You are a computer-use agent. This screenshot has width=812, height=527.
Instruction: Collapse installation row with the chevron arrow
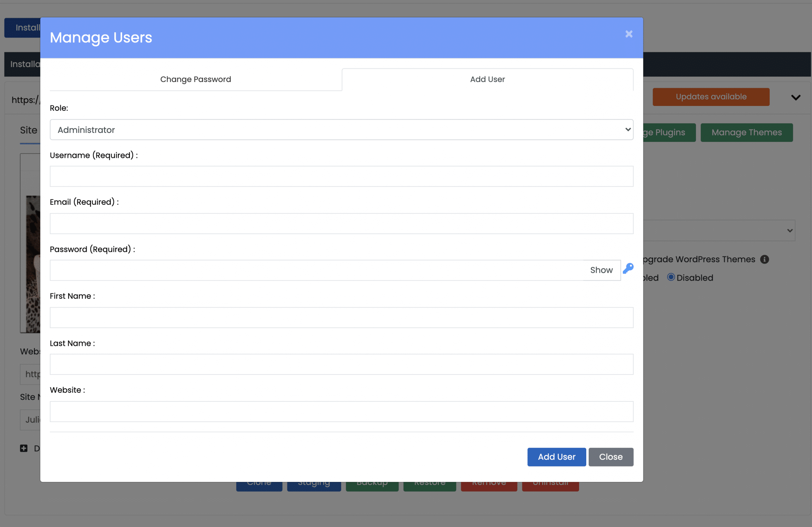796,97
